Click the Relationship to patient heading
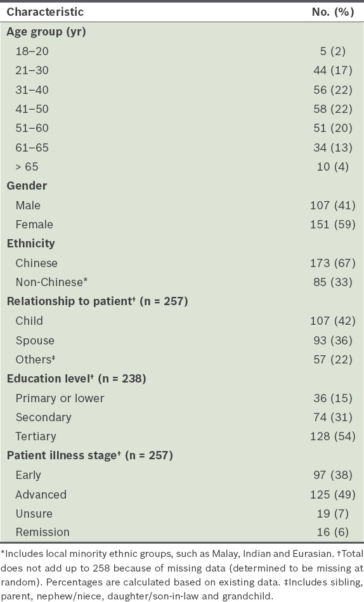Viewport: 364px width, 602px height. pyautogui.click(x=97, y=301)
